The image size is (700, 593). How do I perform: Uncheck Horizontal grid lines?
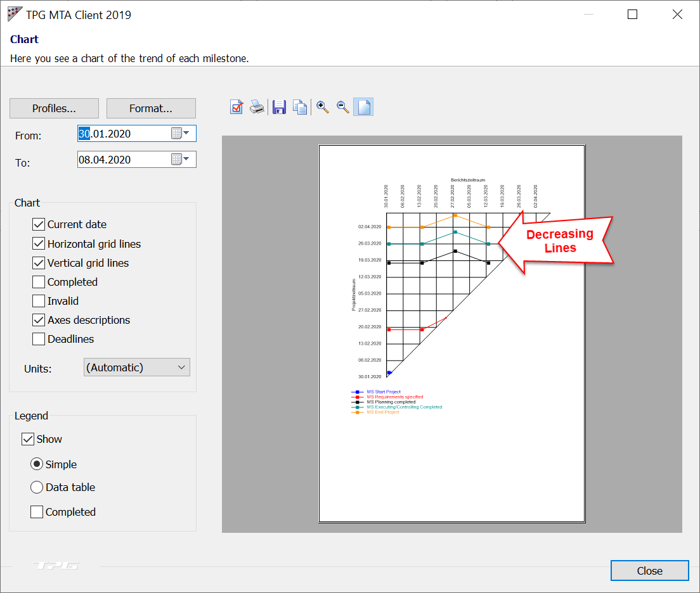[x=39, y=244]
